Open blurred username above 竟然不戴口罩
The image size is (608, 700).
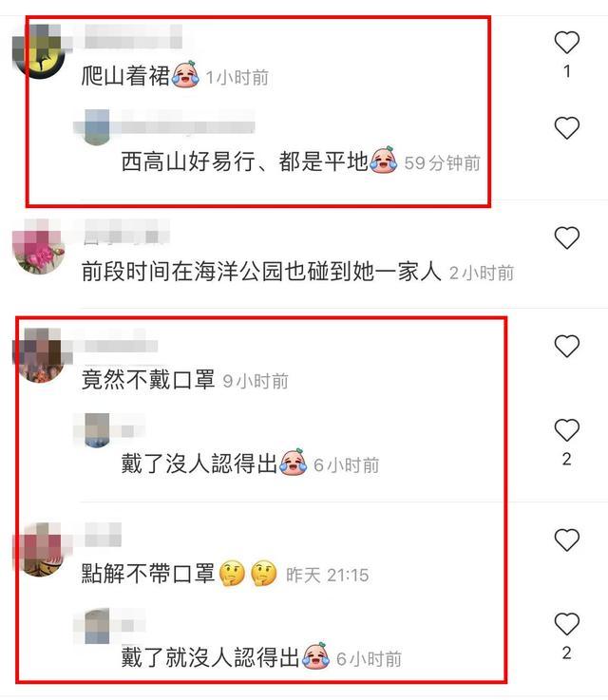[x=121, y=346]
